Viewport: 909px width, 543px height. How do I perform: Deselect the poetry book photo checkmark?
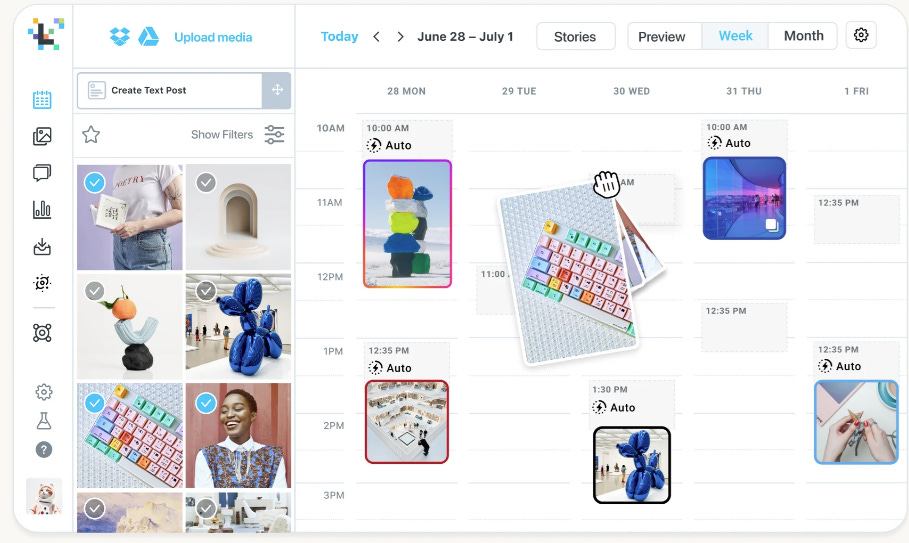tap(94, 183)
